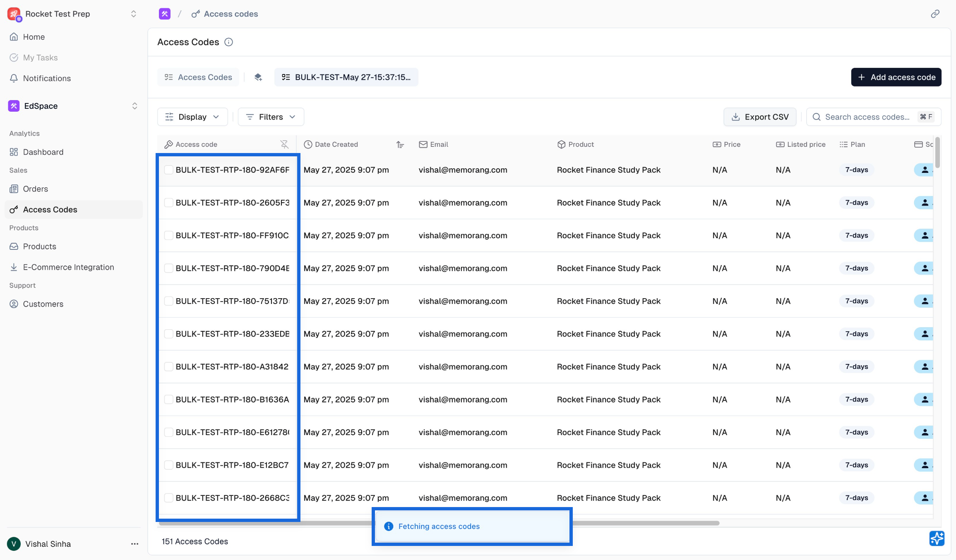Click the copy link icon top right
The image size is (956, 560).
[935, 14]
